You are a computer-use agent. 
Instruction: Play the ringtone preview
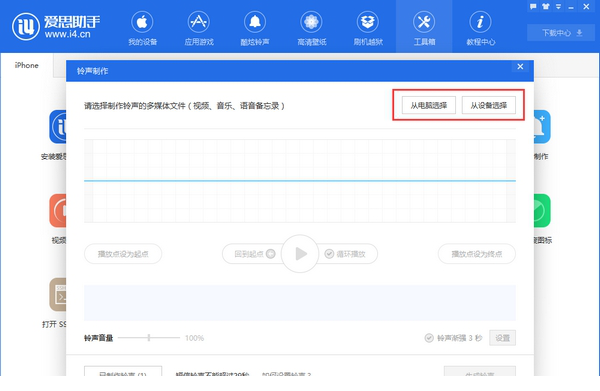point(300,254)
